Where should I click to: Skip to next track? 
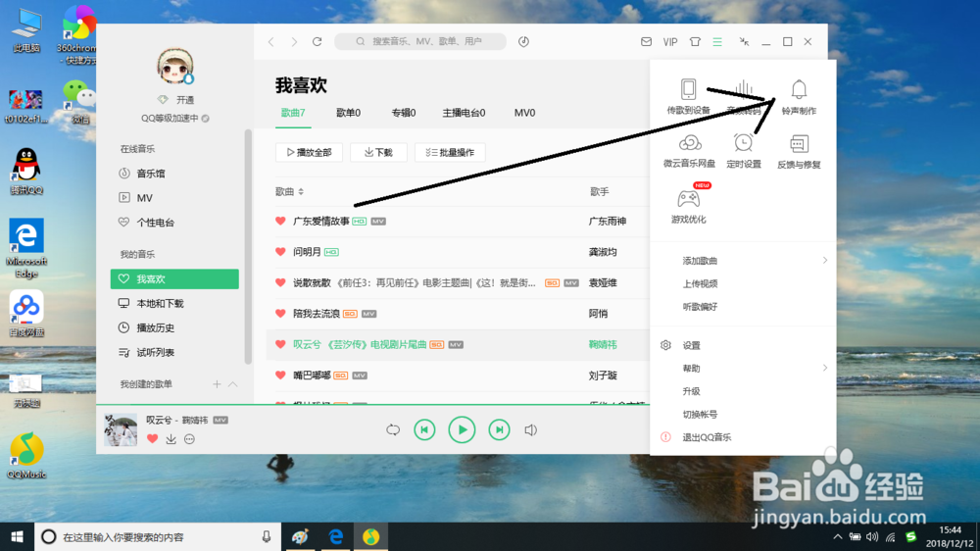(x=499, y=429)
